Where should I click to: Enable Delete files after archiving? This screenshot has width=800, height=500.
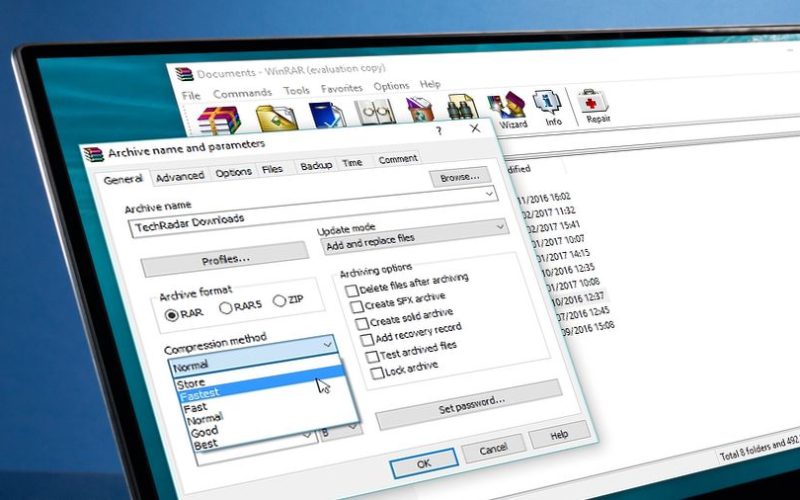[351, 291]
